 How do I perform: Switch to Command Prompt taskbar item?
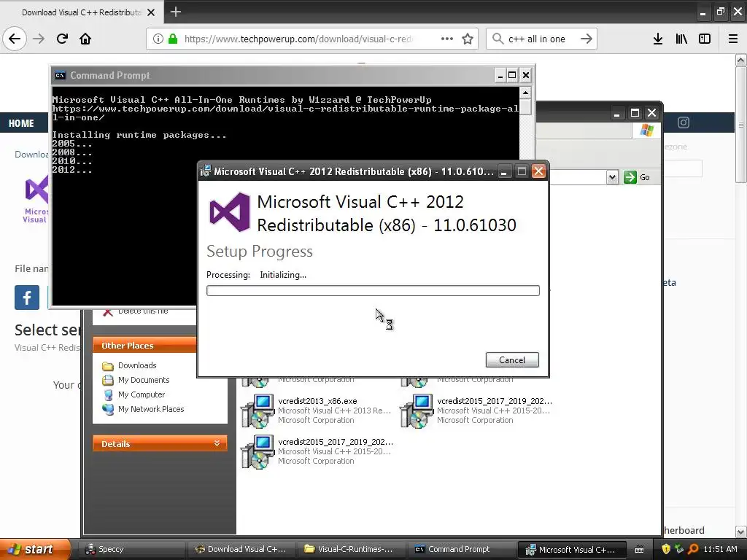pyautogui.click(x=462, y=550)
